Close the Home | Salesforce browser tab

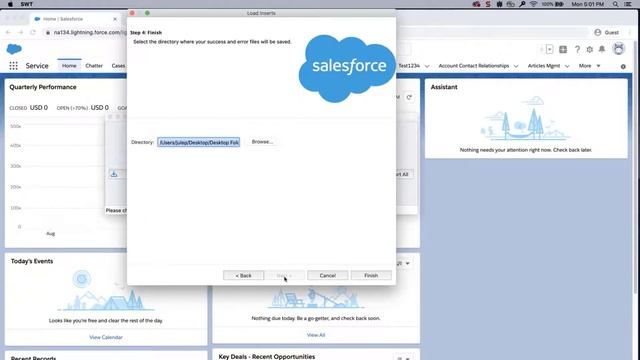point(115,19)
